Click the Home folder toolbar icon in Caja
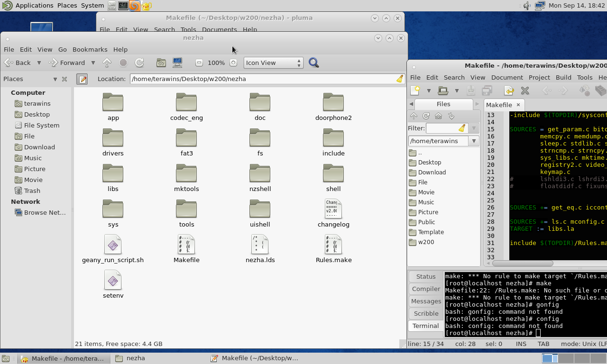 pos(161,63)
